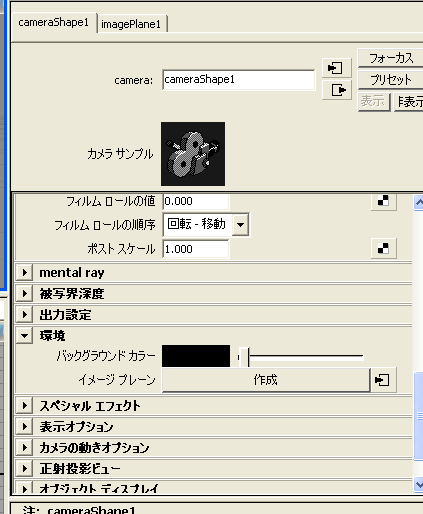This screenshot has width=423, height=514.
Task: Click the フォーカス button
Action: (x=391, y=58)
